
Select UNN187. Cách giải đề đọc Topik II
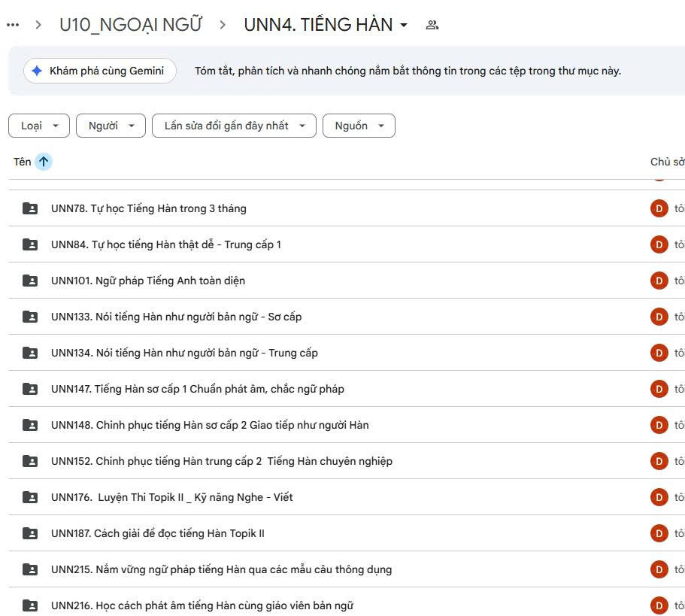pyautogui.click(x=158, y=533)
